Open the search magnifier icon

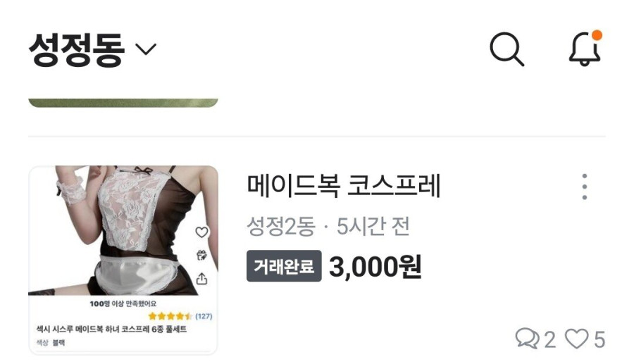point(506,49)
